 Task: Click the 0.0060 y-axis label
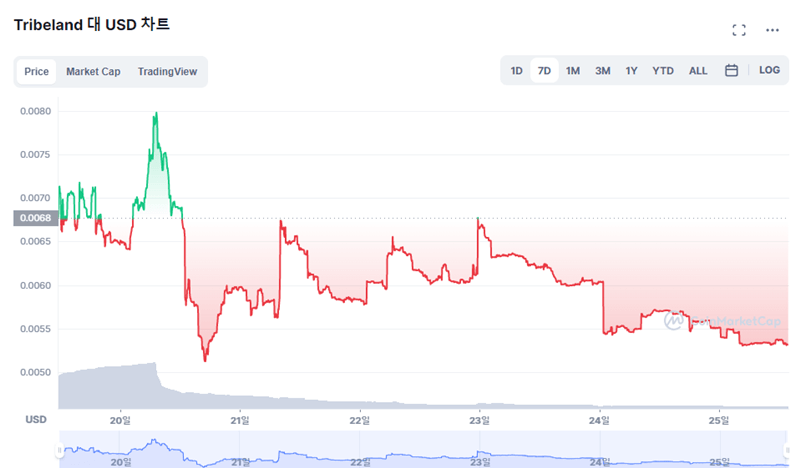point(35,285)
